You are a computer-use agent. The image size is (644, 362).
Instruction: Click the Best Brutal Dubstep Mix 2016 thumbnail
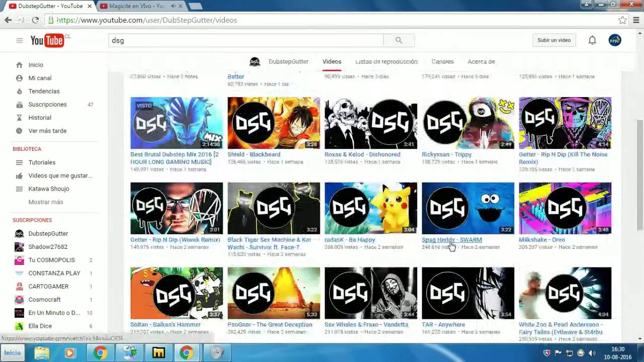(x=177, y=123)
